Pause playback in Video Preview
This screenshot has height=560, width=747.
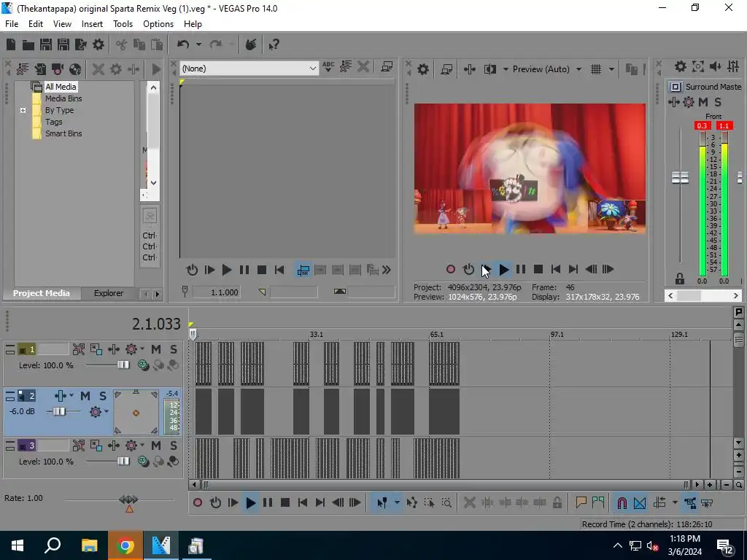521,270
